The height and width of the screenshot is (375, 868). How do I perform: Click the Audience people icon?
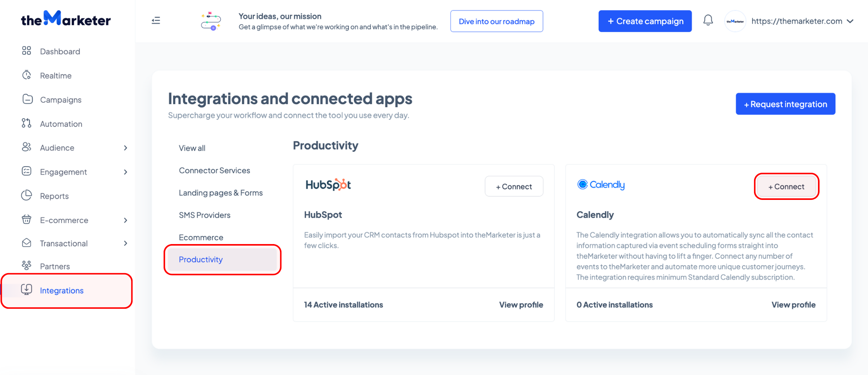[26, 147]
